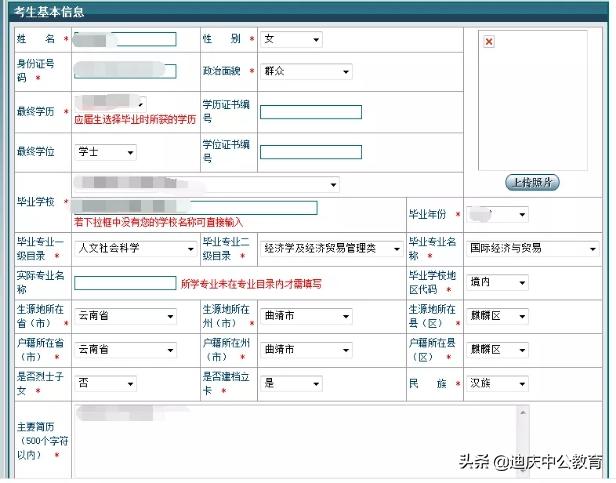This screenshot has width=616, height=483.
Task: Click the 学历证书编号 input field
Action: (x=311, y=112)
